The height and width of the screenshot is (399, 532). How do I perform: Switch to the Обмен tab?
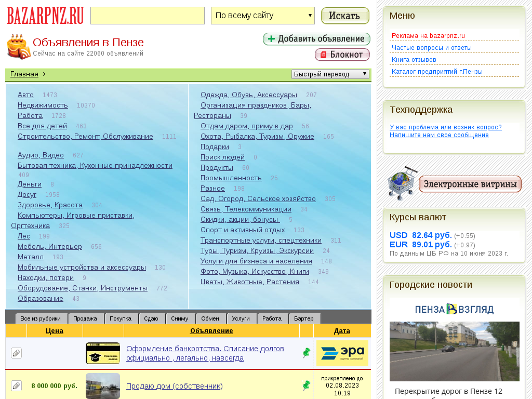pyautogui.click(x=210, y=318)
